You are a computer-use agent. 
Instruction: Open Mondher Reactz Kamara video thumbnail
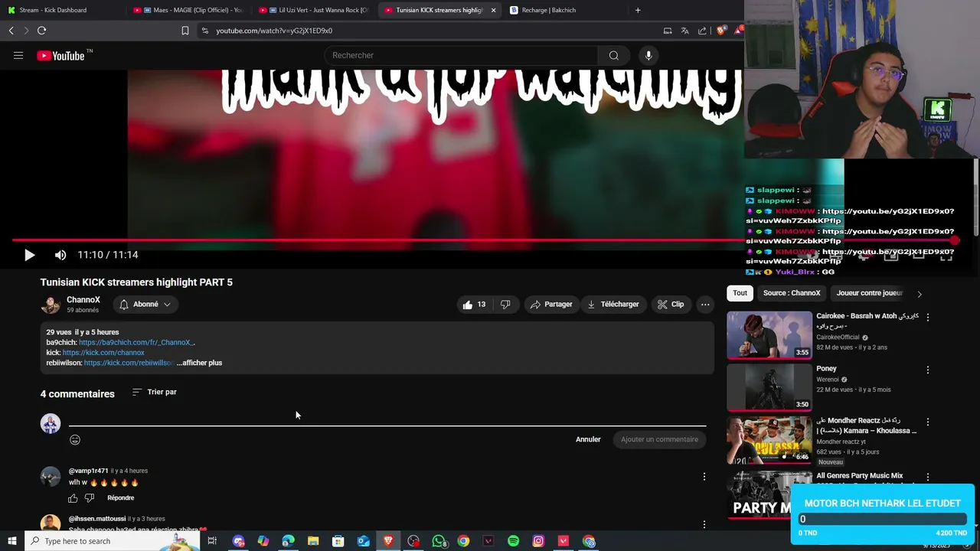pos(769,440)
